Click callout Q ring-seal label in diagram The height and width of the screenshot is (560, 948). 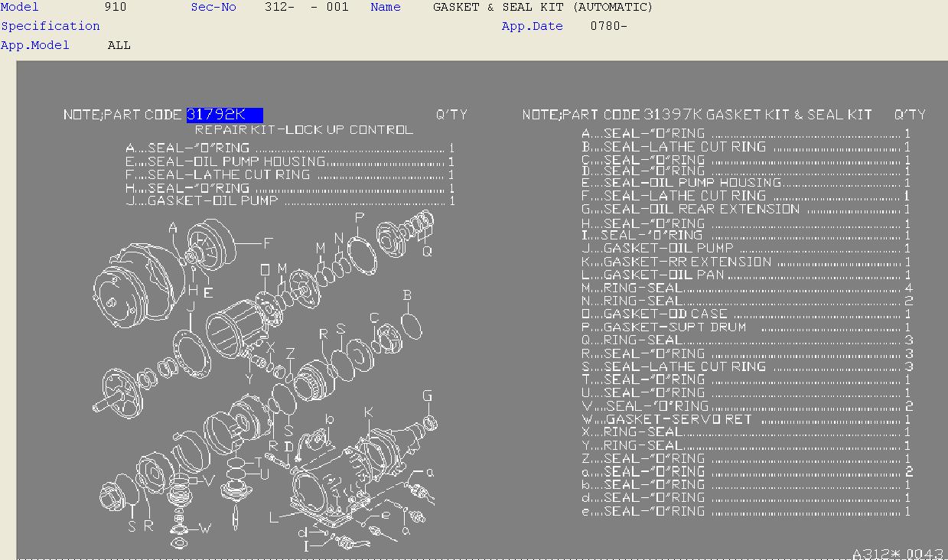point(427,250)
